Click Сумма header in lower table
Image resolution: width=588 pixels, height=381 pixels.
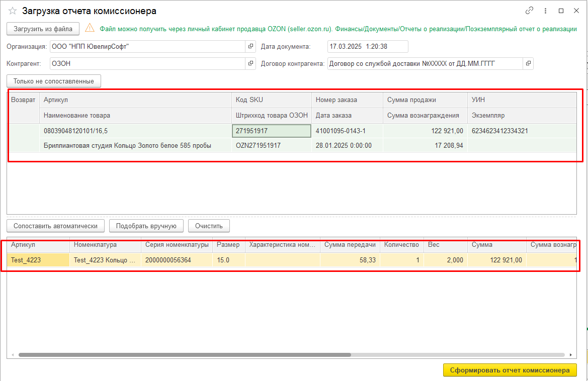pyautogui.click(x=497, y=245)
